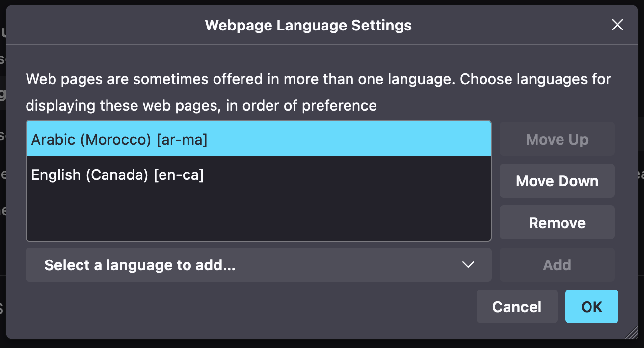
Task: Remove the selected language
Action: (x=557, y=222)
